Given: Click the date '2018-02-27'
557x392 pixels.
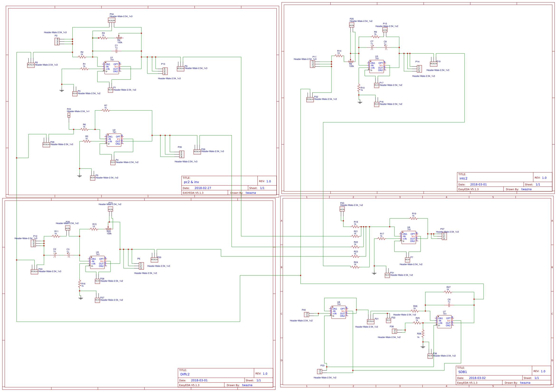Looking at the screenshot, I should point(203,188).
